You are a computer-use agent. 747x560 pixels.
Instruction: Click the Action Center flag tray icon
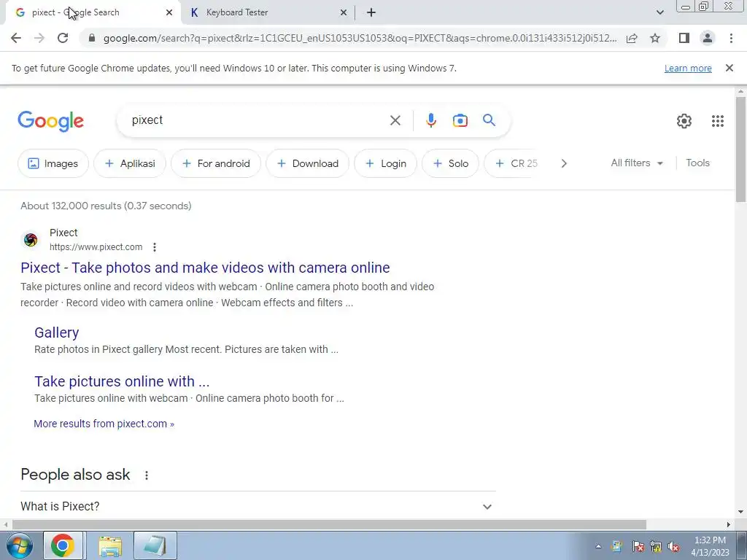click(638, 546)
